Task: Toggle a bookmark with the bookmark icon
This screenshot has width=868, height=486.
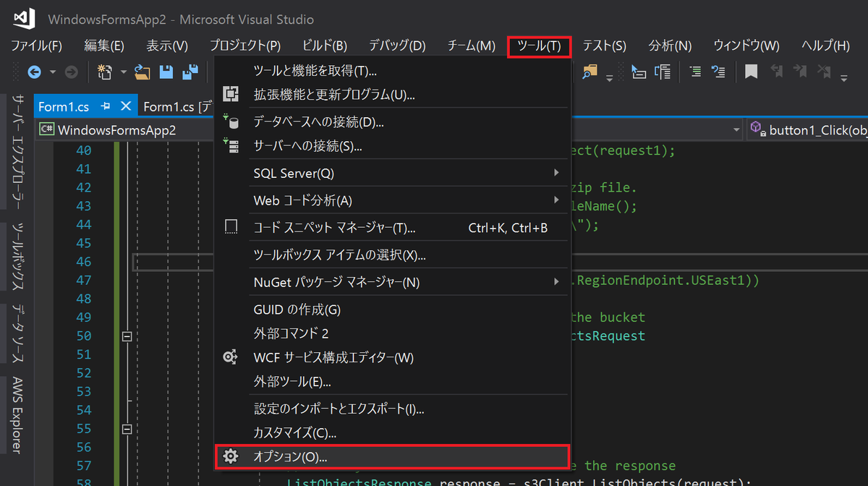Action: [752, 72]
